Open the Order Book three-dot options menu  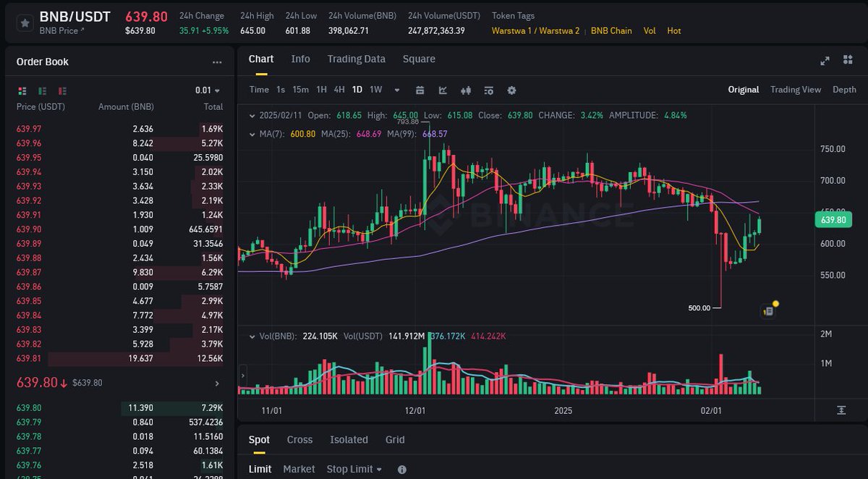217,62
